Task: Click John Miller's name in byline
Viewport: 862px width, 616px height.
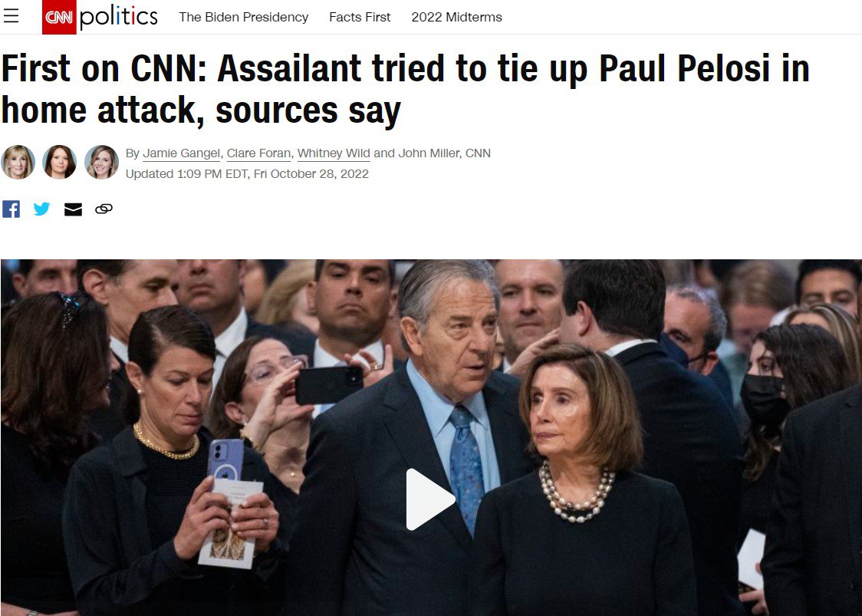Action: (x=429, y=153)
